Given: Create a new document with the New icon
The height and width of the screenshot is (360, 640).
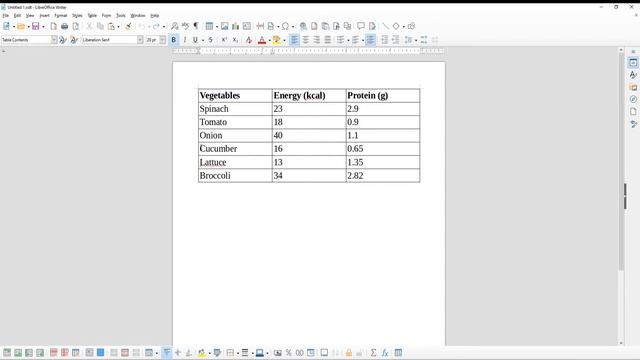Looking at the screenshot, I should 6,27.
